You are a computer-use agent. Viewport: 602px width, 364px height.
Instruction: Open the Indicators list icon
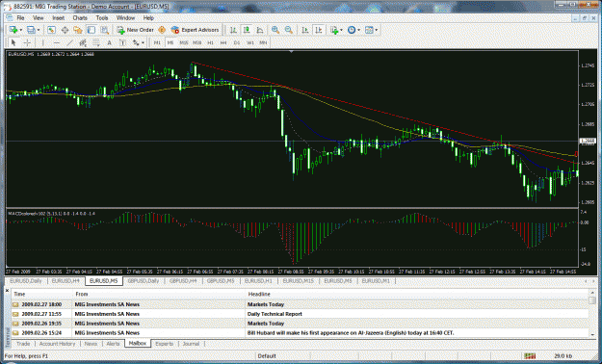pos(333,30)
